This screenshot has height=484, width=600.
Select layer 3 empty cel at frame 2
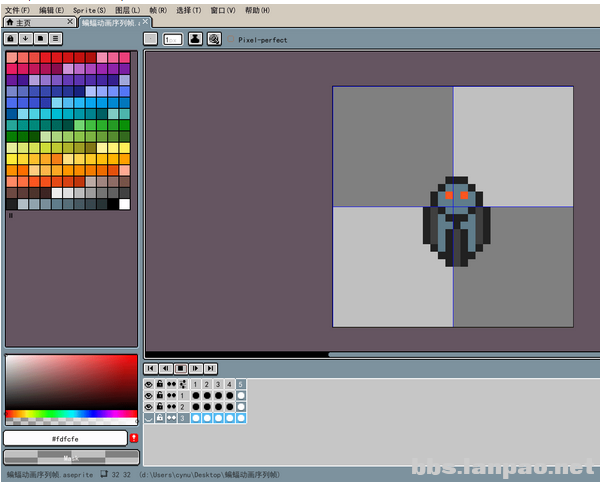[x=207, y=418]
